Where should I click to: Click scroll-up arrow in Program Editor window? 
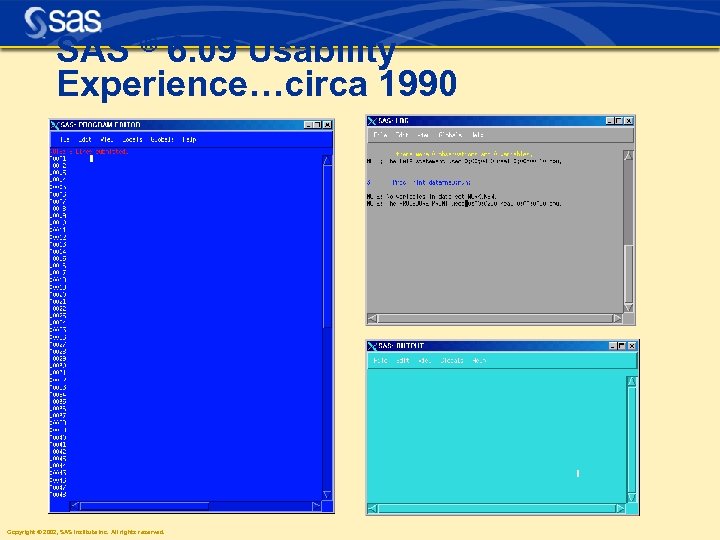(x=327, y=160)
